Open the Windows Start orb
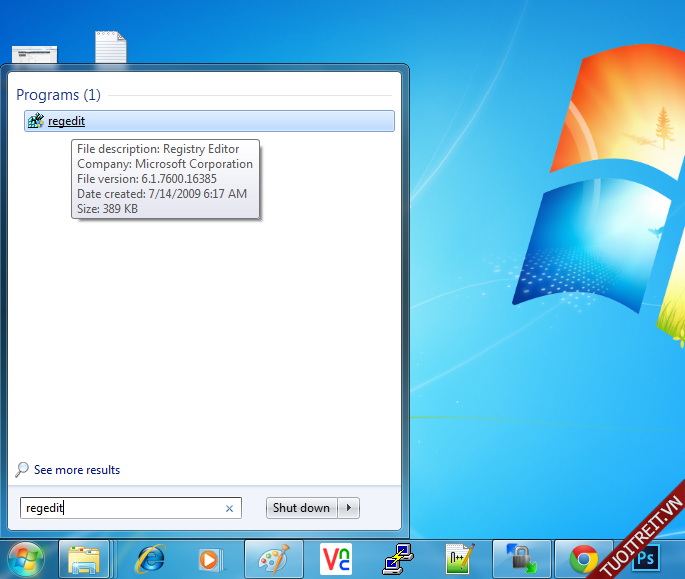The image size is (685, 579). 25,559
